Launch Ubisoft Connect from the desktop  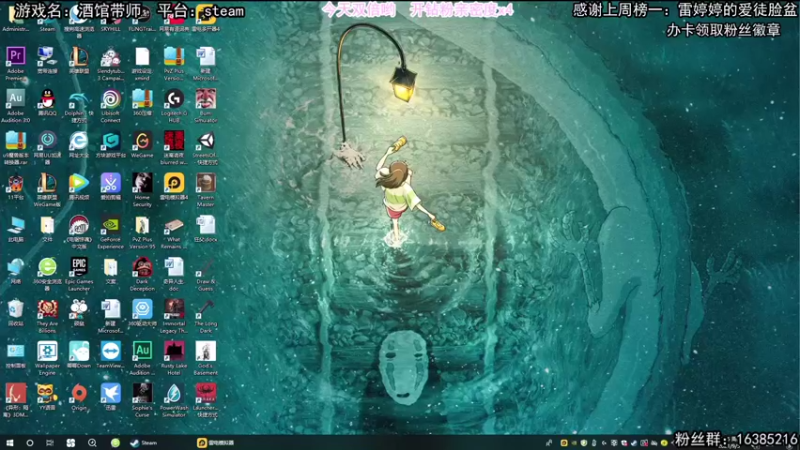(x=110, y=106)
